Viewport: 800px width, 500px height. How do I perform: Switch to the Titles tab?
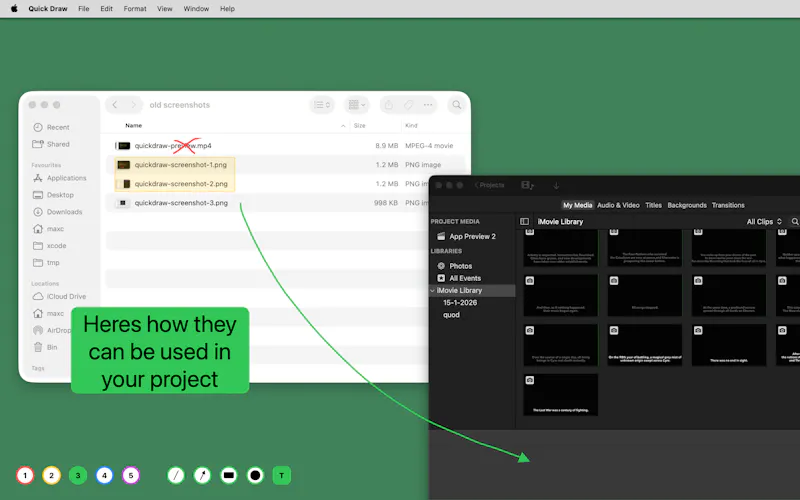(x=654, y=205)
